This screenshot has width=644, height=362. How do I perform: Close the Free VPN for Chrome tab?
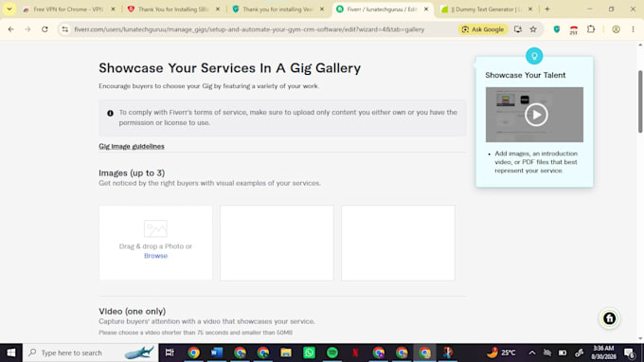click(114, 9)
